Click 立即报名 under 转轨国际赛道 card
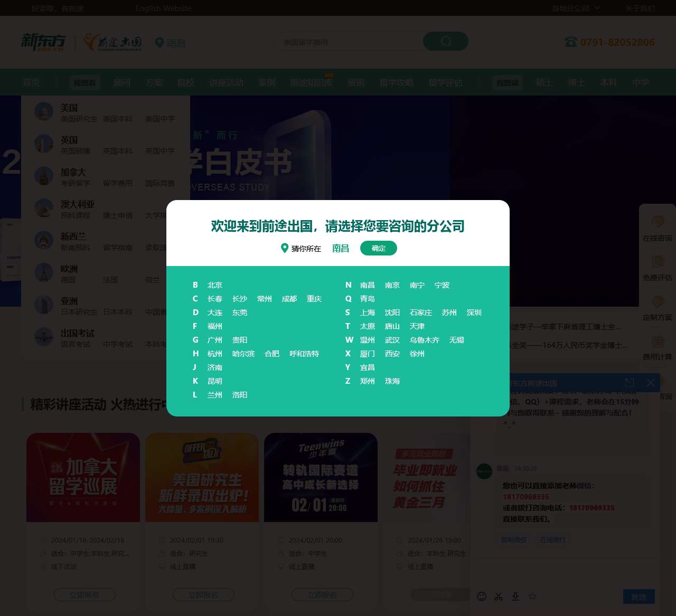The image size is (676, 616). click(322, 595)
